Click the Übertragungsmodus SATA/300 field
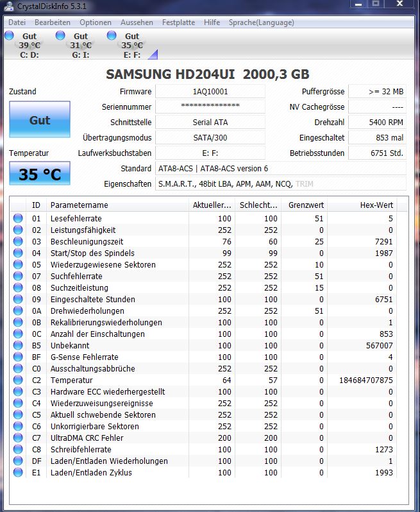The image size is (420, 512). 210,137
